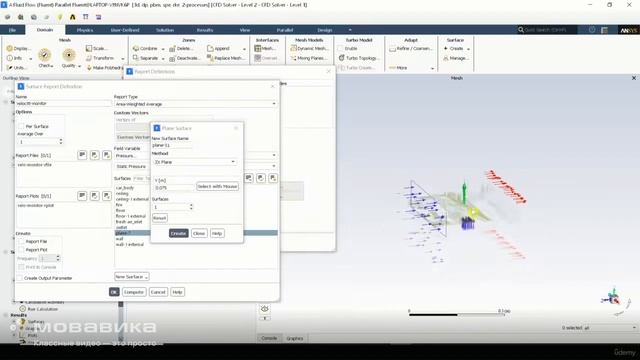Screen dimensions: 640x360
Task: Enable the Per Surface checkbox
Action: (x=21, y=126)
